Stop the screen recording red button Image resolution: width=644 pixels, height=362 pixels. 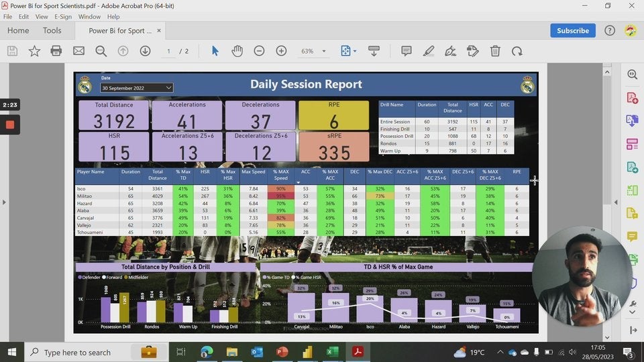coord(10,125)
